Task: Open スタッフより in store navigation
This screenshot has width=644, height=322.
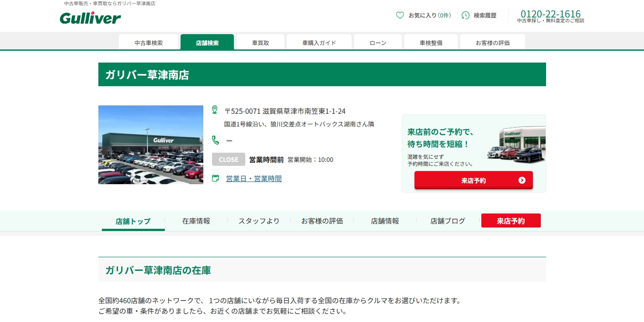Action: coord(259,221)
